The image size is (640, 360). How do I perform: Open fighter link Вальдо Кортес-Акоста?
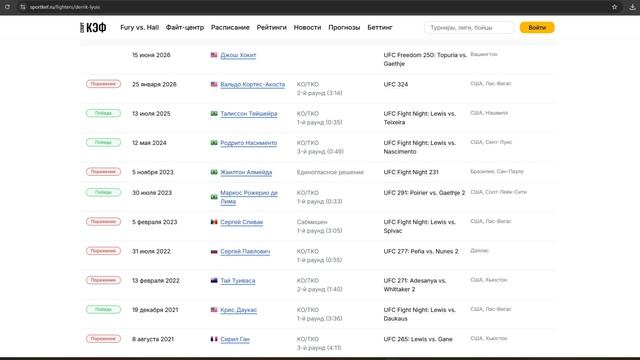click(x=253, y=84)
